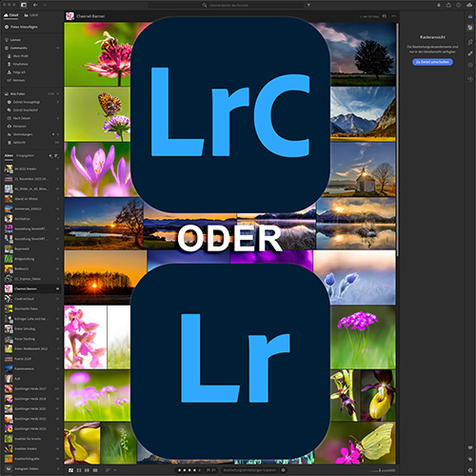
Task: Open the Bildgestaltung album
Action: click(31, 259)
